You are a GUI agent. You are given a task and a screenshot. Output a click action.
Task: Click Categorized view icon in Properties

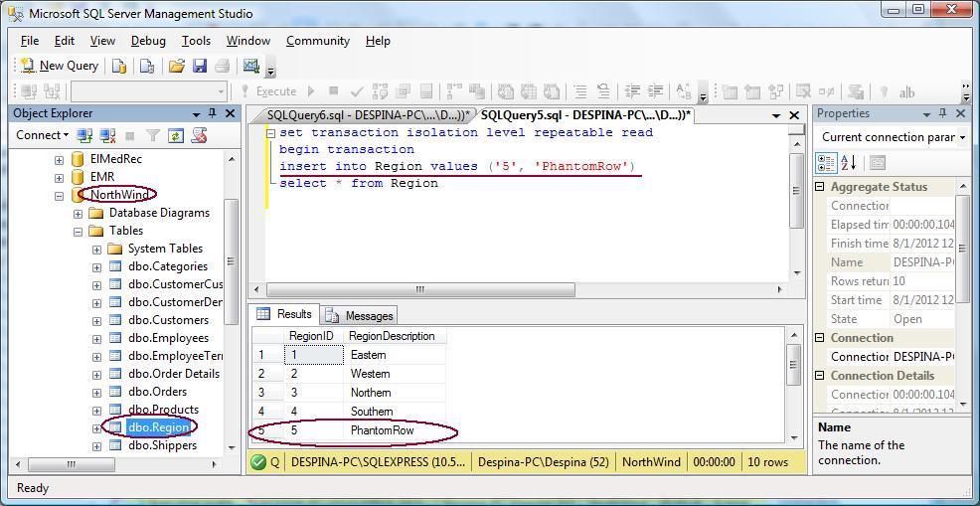[x=826, y=163]
